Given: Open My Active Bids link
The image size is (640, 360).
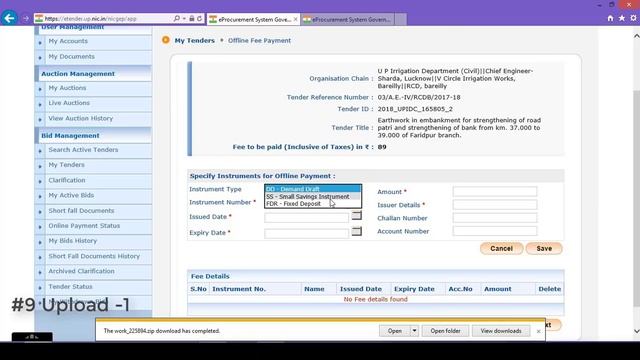Looking at the screenshot, I should (71, 196).
